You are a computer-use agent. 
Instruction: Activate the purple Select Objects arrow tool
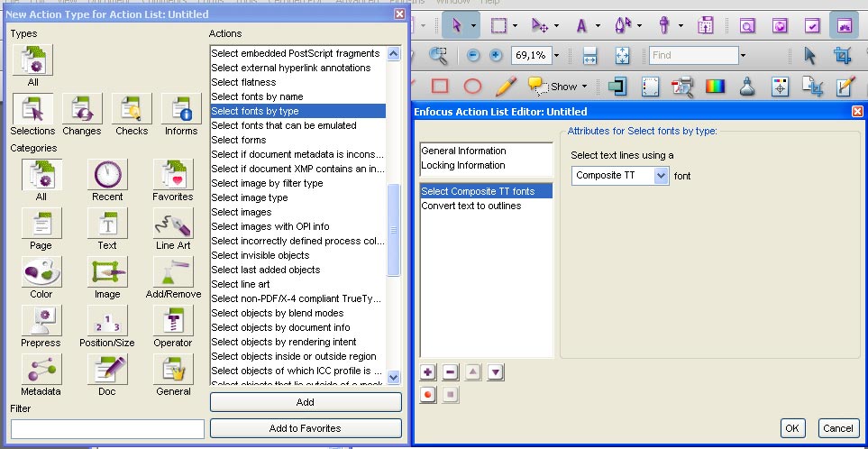(x=456, y=25)
